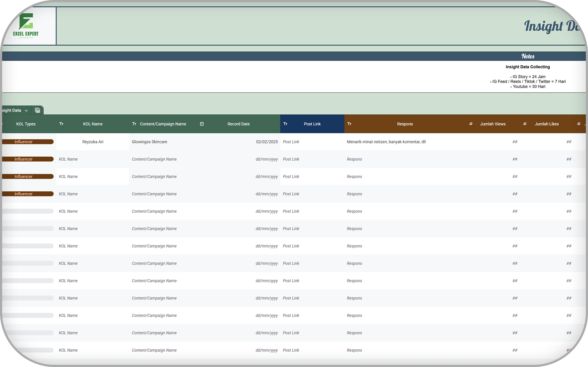Expand the Insight Data table dropdown chevron
Viewport: 588px width, 367px height.
[26, 111]
